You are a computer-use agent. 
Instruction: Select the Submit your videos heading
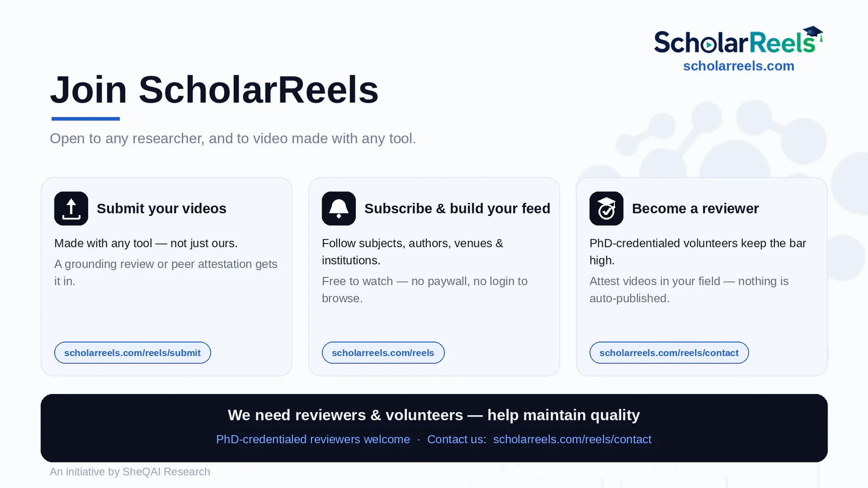point(162,208)
